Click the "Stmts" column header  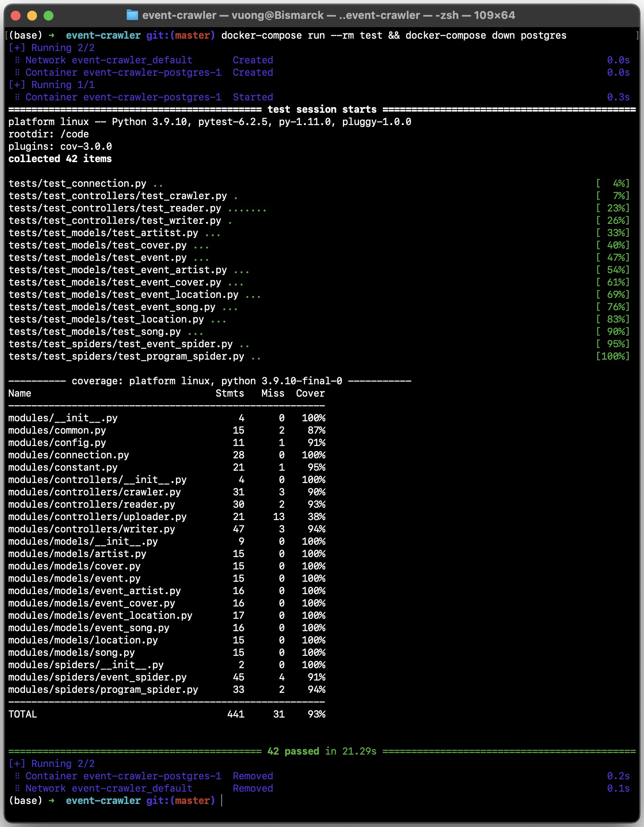tap(230, 393)
